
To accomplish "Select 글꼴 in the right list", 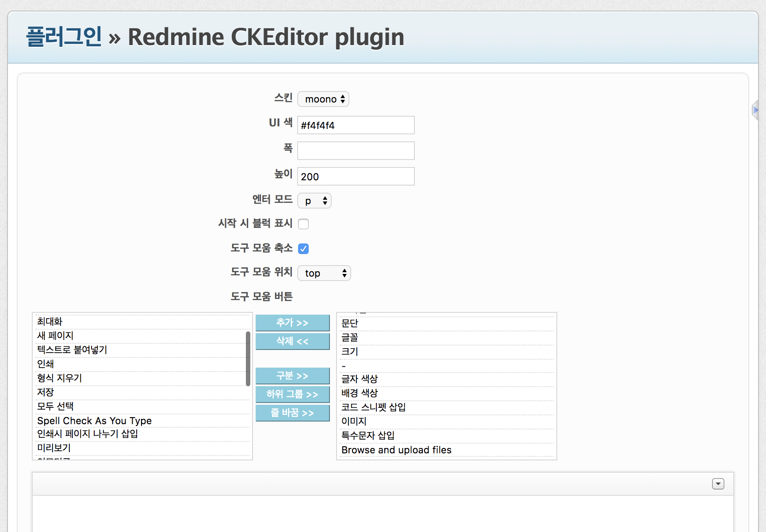I will click(x=447, y=338).
